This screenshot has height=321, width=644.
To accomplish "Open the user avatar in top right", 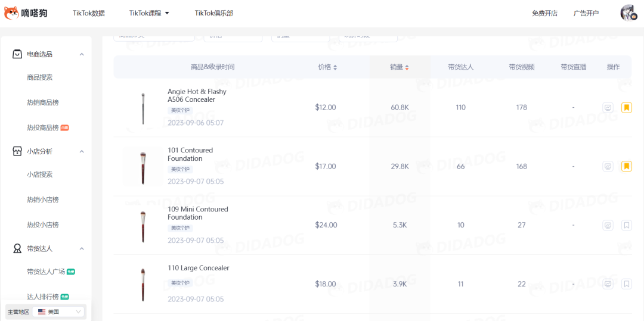I will point(628,13).
